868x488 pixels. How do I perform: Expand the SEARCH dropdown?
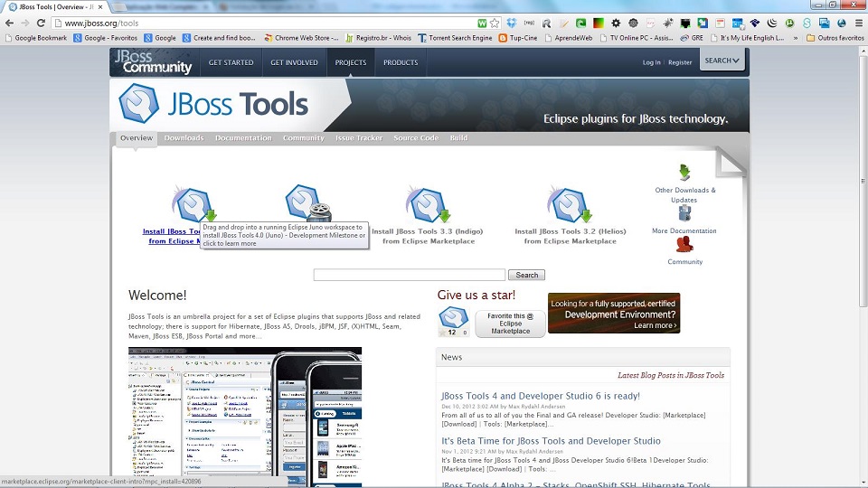tap(722, 61)
